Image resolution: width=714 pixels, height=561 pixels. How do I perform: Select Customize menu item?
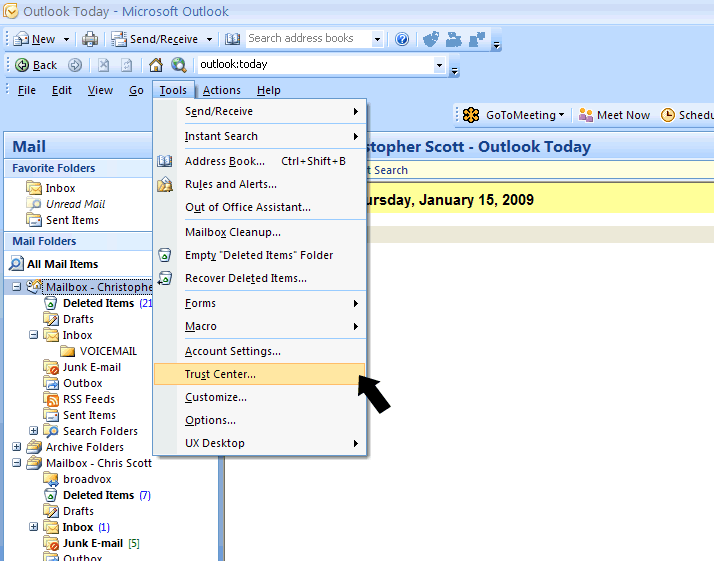(260, 398)
